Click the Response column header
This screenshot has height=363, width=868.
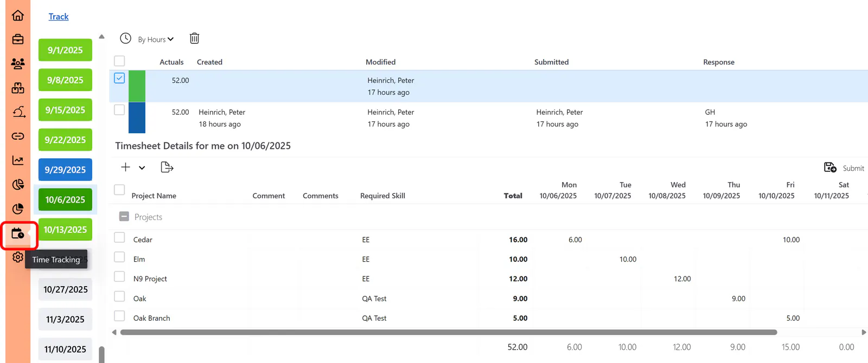click(x=719, y=62)
